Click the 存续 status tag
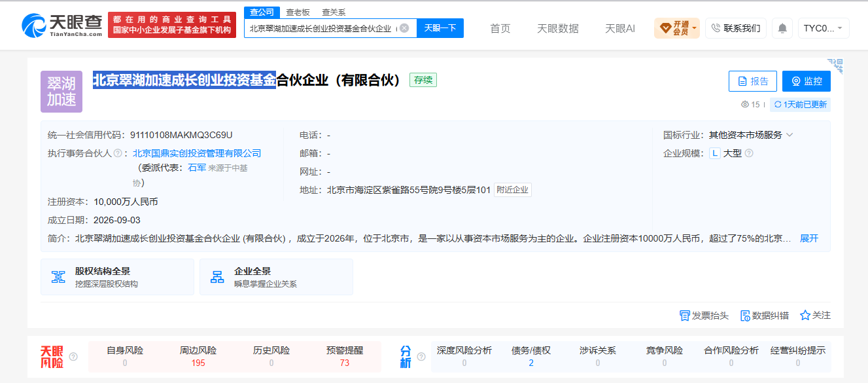Viewport: 868px width, 383px height. 423,81
